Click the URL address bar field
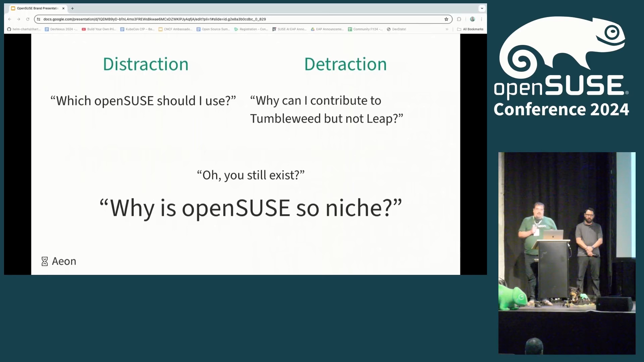 (235, 19)
